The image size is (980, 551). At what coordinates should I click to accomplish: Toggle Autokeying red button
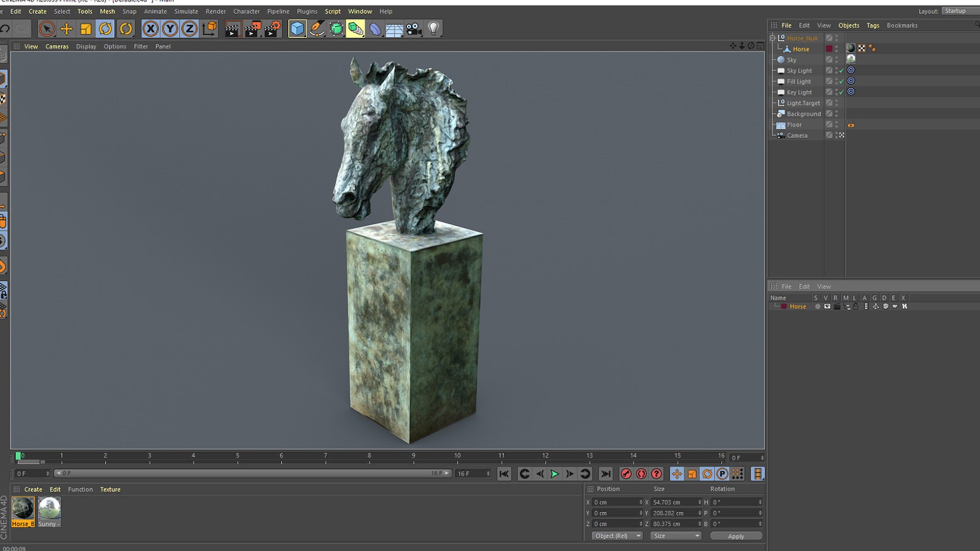641,474
